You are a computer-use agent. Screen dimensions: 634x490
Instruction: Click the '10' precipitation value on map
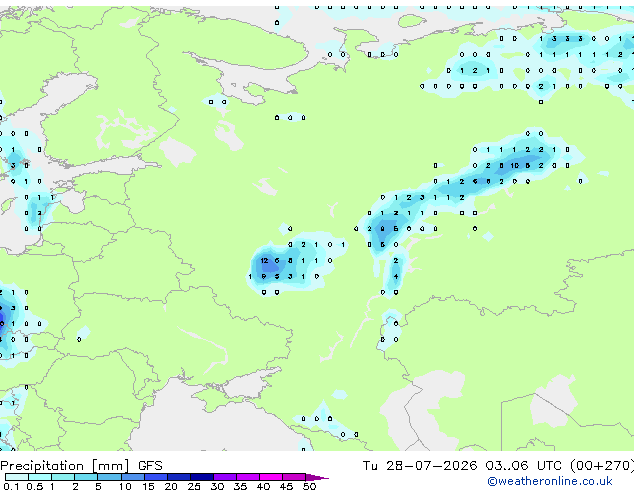coord(514,165)
